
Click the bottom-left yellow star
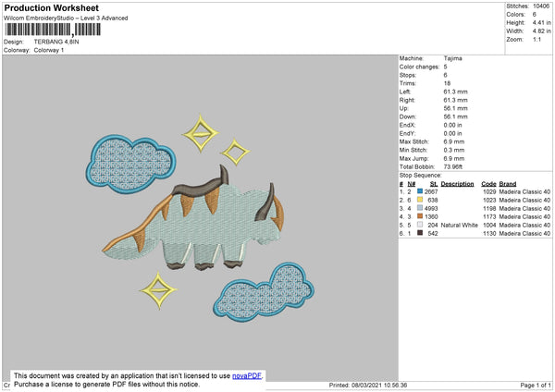(x=158, y=290)
